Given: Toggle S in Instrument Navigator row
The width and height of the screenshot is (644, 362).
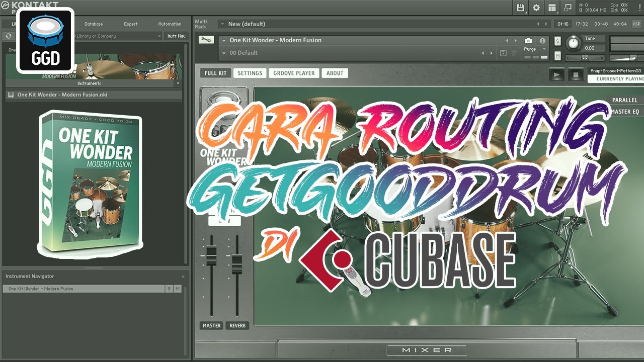Looking at the screenshot, I should [x=169, y=289].
